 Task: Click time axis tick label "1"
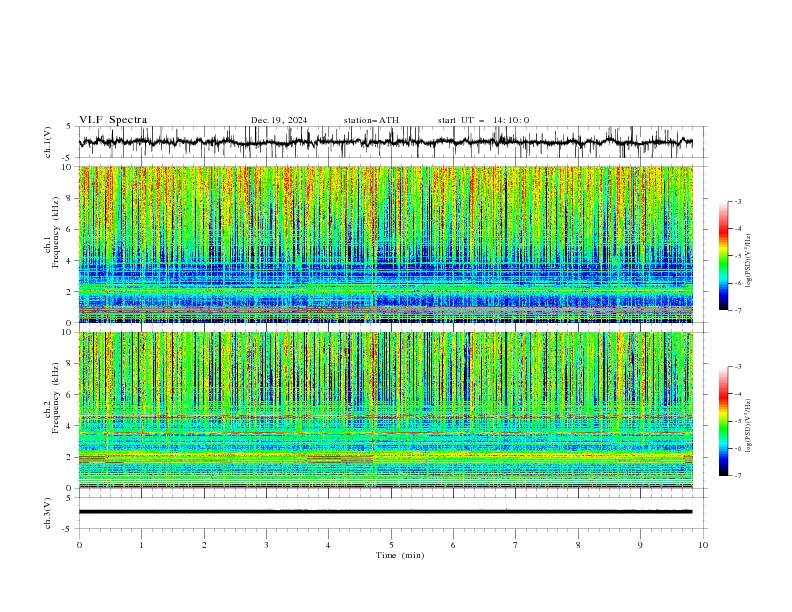141,545
